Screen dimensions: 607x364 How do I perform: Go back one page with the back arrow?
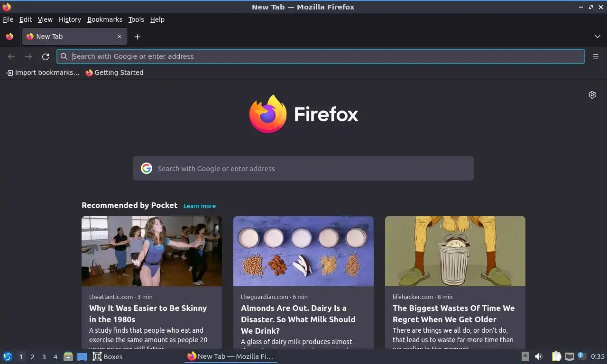[x=11, y=56]
